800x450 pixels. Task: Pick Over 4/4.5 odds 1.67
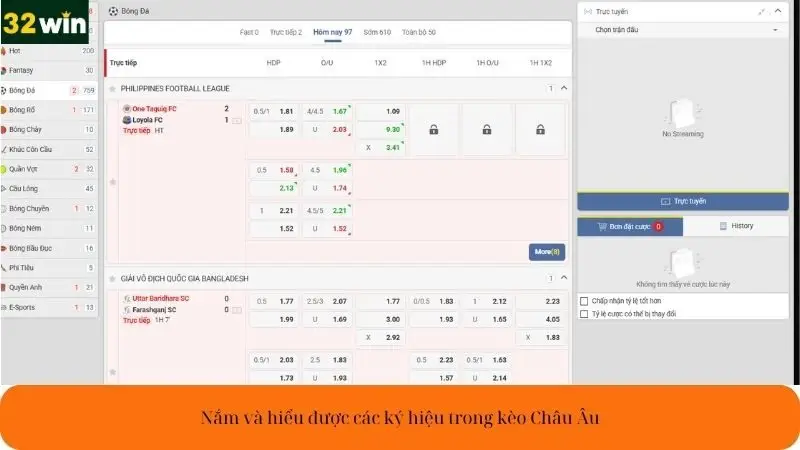click(x=327, y=112)
